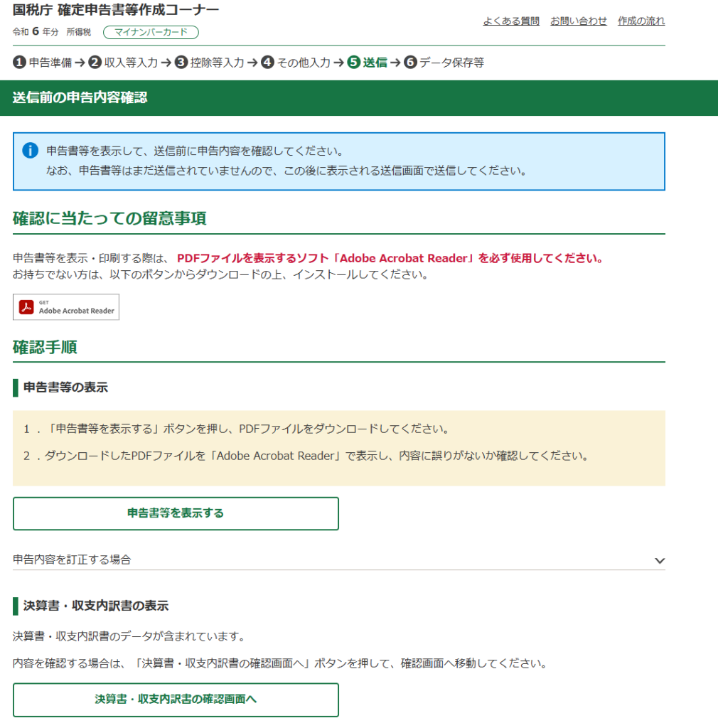Click the blue info icon in the notice box

(x=30, y=151)
